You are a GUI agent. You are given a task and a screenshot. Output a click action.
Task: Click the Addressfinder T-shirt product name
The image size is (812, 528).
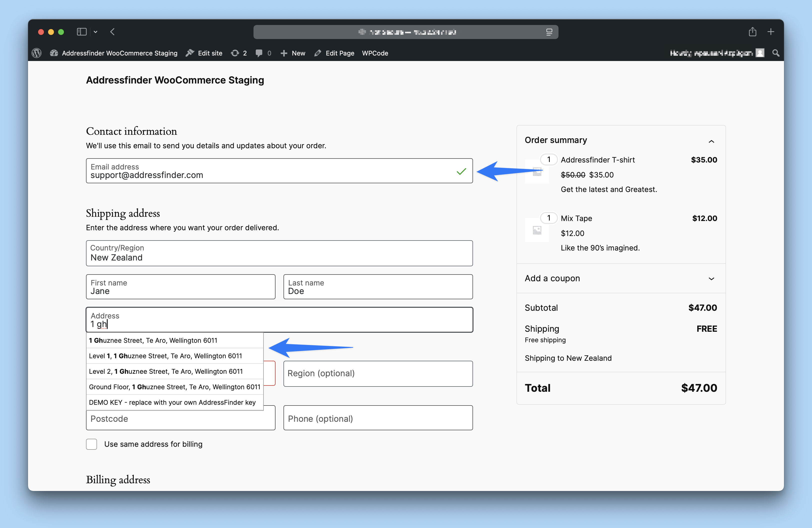coord(598,160)
